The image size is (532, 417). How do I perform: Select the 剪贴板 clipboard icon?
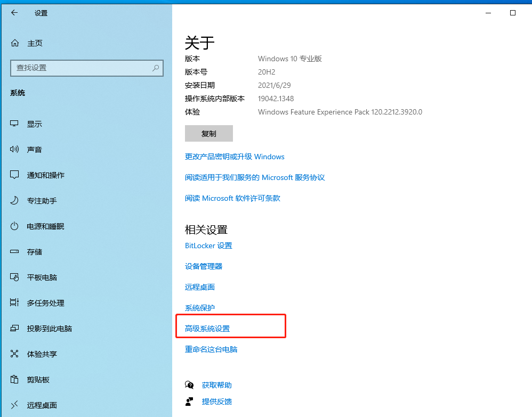click(x=14, y=379)
